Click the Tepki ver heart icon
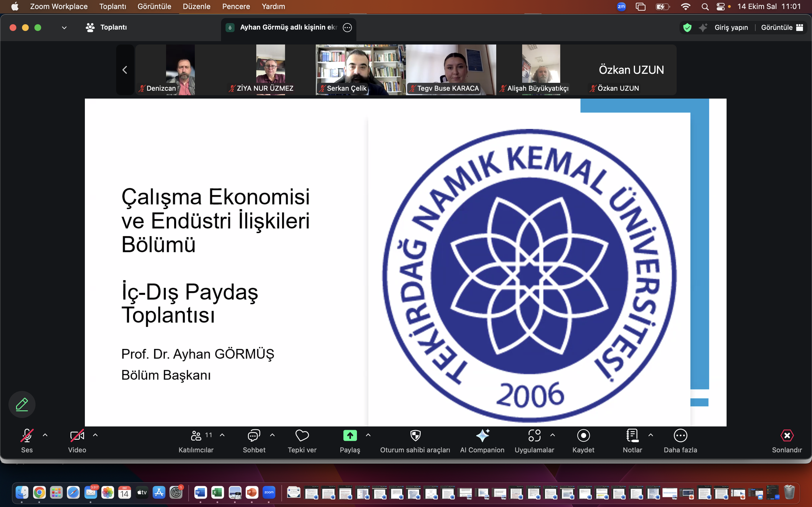812x507 pixels. tap(302, 436)
